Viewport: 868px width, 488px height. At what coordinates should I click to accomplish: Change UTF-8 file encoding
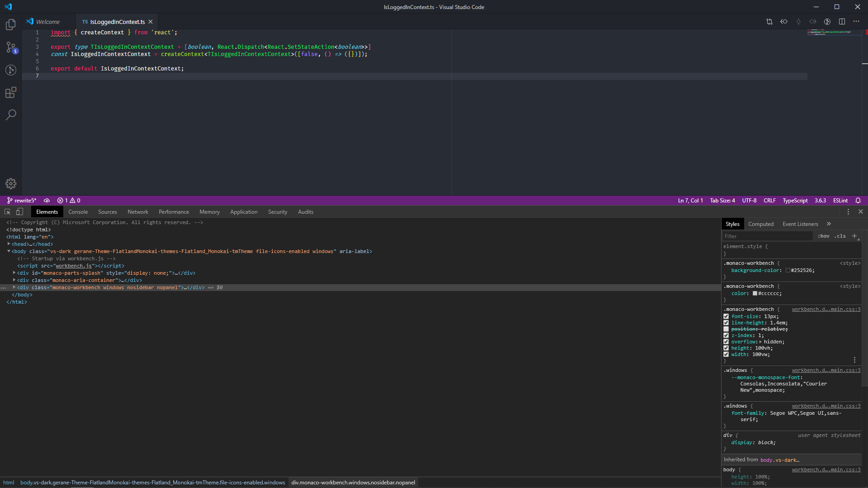click(749, 201)
